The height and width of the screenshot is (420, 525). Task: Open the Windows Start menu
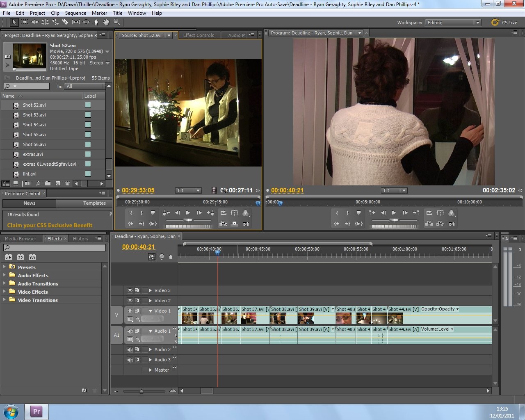11,411
